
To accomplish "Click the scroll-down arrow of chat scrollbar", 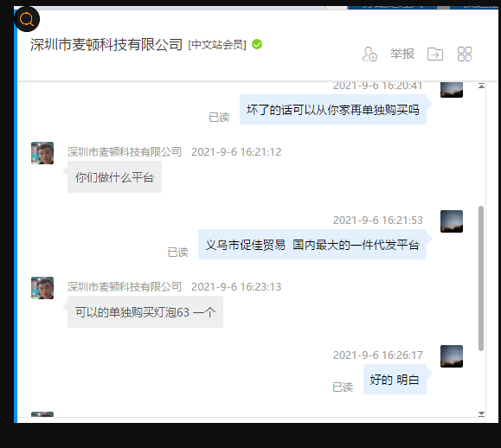I will click(x=481, y=413).
